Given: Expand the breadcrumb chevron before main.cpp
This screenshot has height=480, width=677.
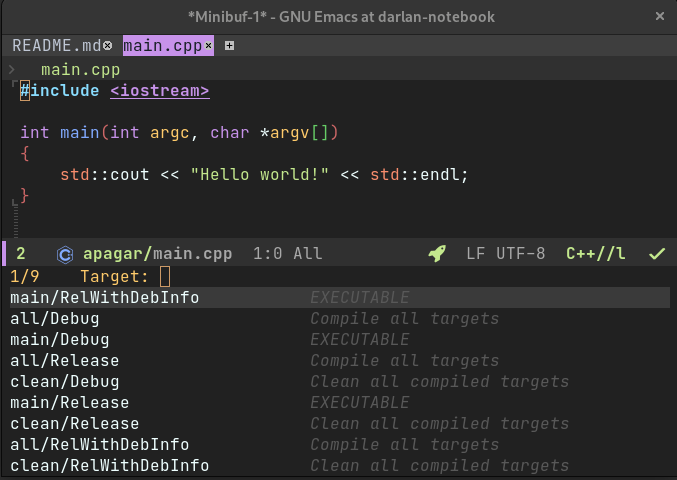Looking at the screenshot, I should click(x=12, y=69).
